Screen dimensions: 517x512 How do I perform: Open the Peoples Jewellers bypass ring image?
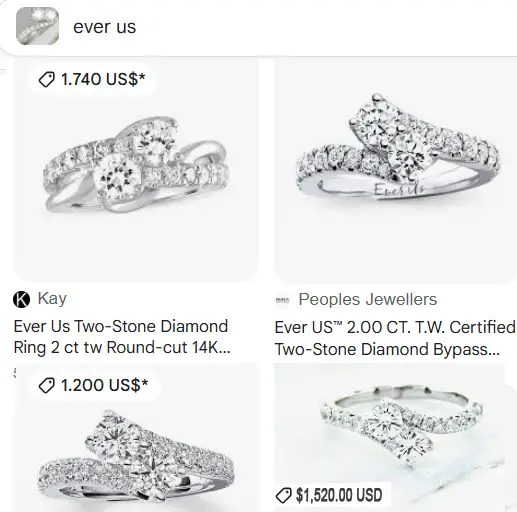click(396, 171)
